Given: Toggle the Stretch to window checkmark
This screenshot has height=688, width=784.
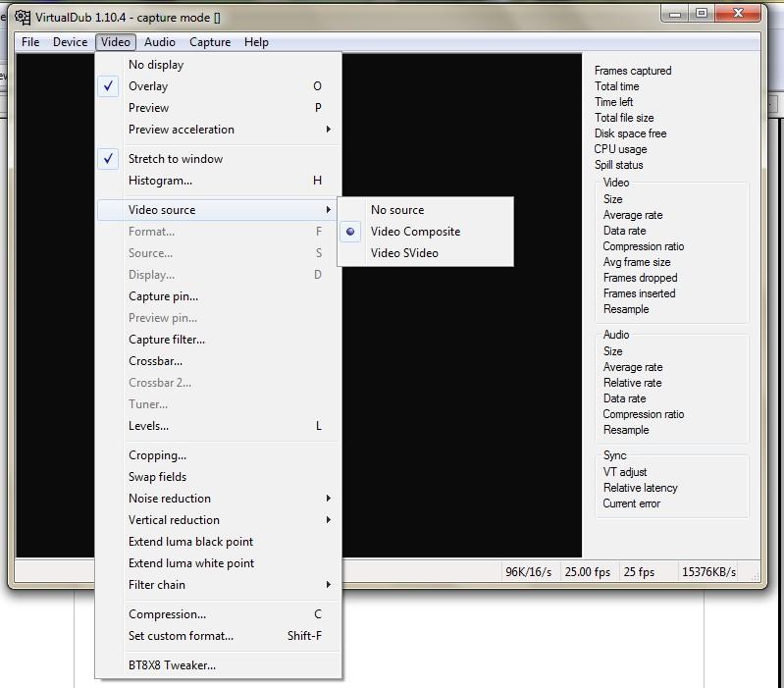Looking at the screenshot, I should [x=219, y=158].
